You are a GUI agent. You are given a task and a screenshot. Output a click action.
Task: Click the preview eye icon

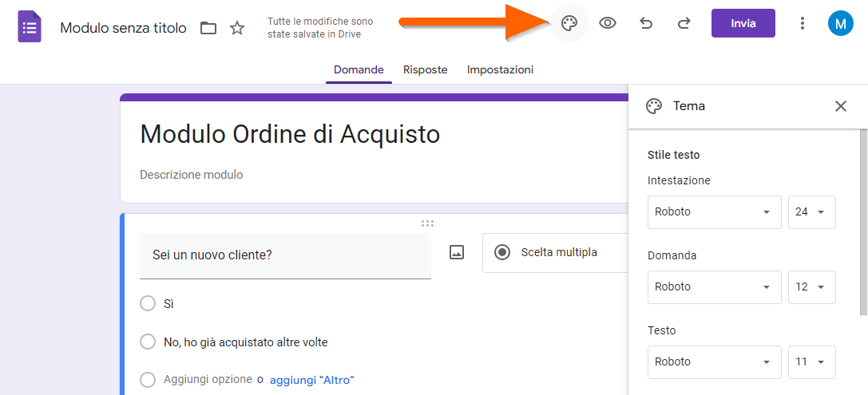coord(608,23)
